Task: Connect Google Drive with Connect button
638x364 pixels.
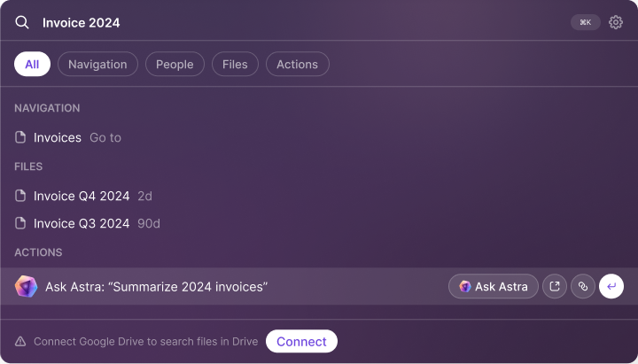Action: (x=301, y=341)
